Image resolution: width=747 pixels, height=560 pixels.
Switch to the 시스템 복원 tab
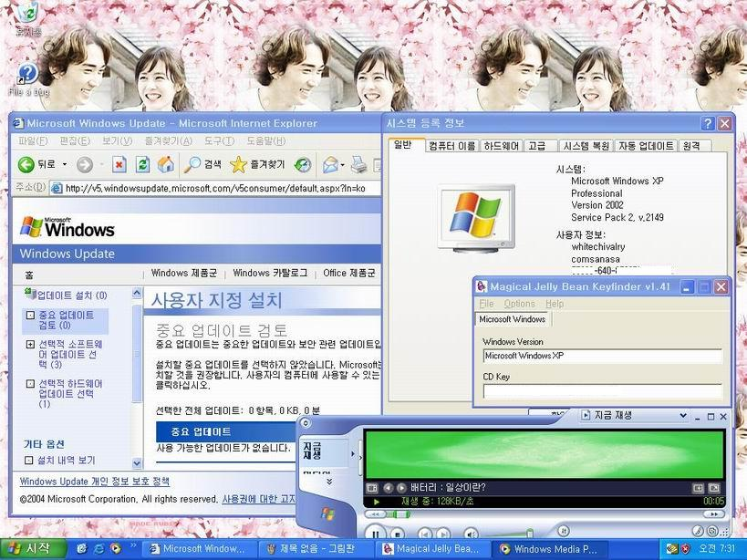[586, 146]
